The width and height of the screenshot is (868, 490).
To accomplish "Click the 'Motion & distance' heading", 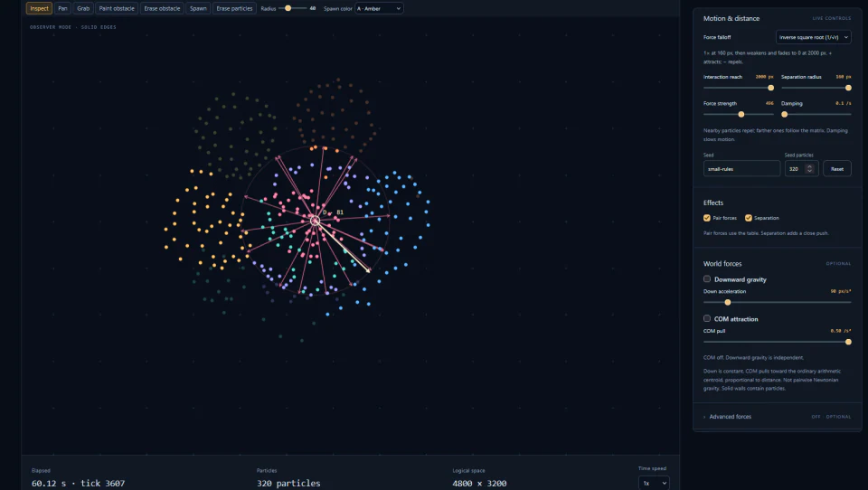I will click(731, 18).
